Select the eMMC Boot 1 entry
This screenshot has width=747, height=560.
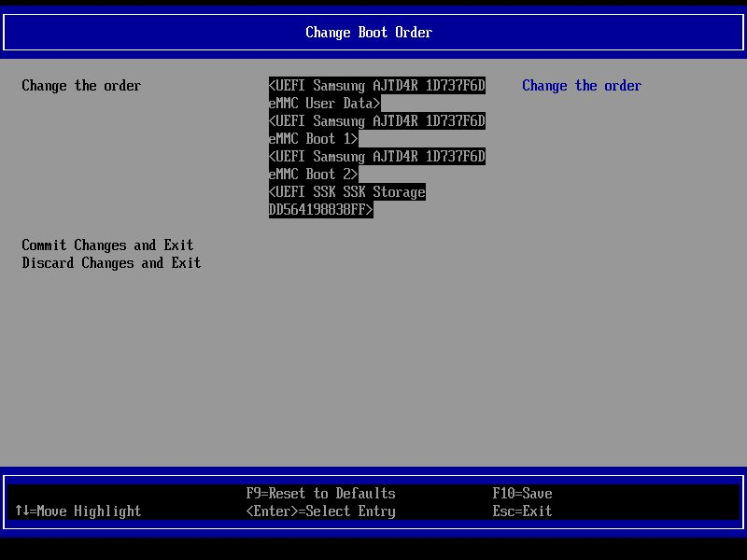pyautogui.click(x=374, y=130)
